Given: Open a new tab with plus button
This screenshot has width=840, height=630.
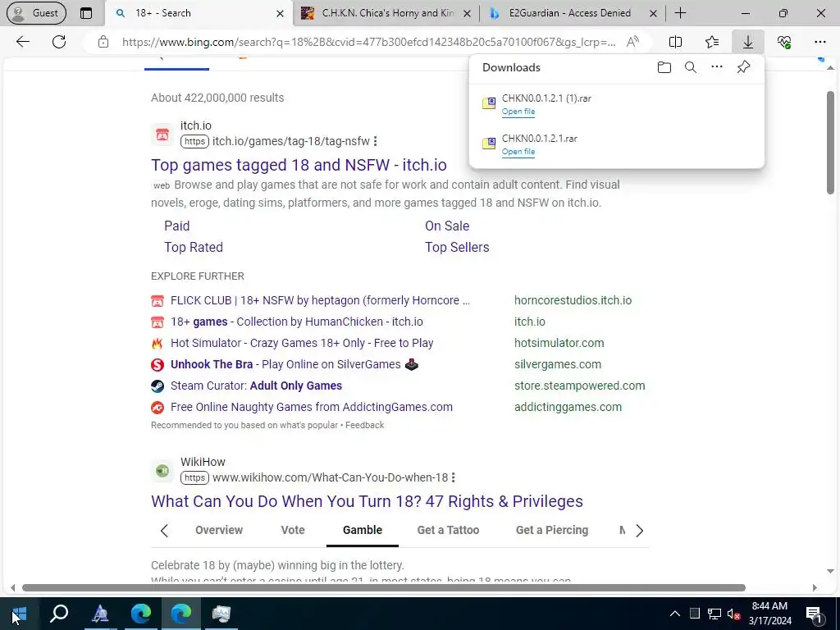Looking at the screenshot, I should 680,13.
